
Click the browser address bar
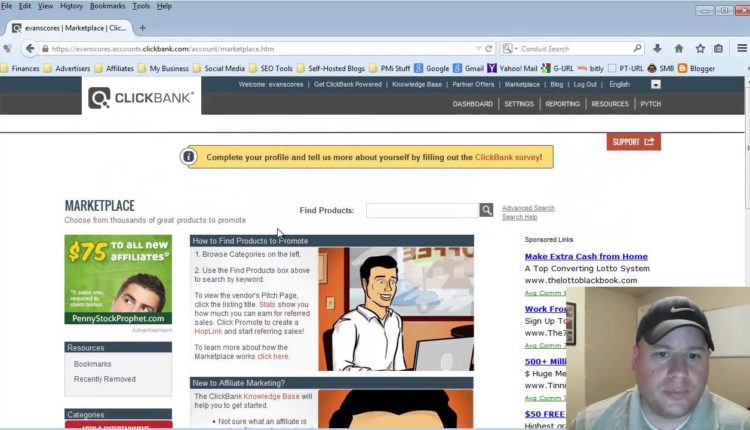pyautogui.click(x=261, y=49)
